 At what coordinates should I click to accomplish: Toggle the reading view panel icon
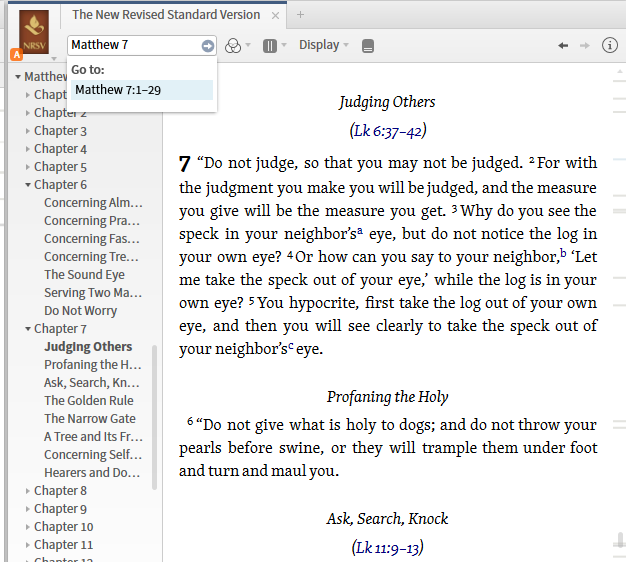[368, 46]
